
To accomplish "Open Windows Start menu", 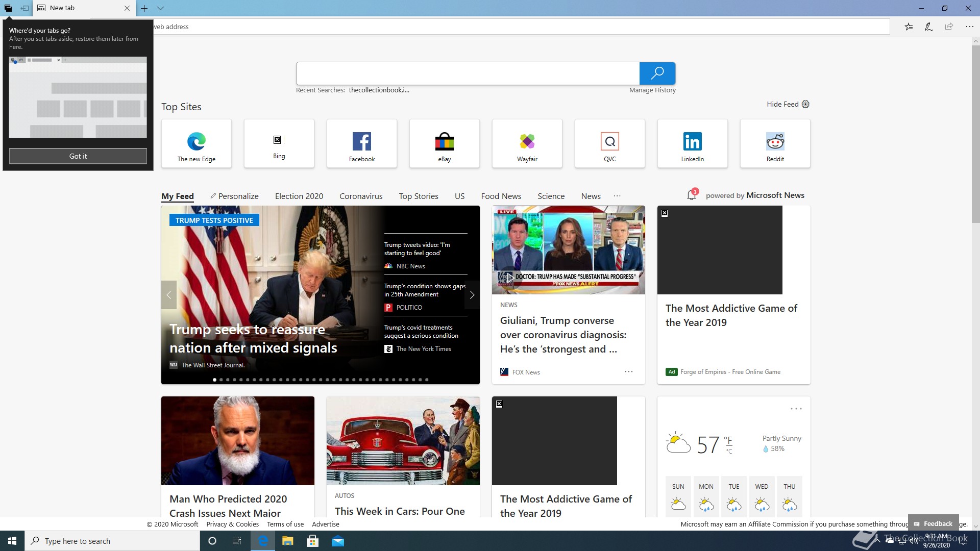I will 12,541.
